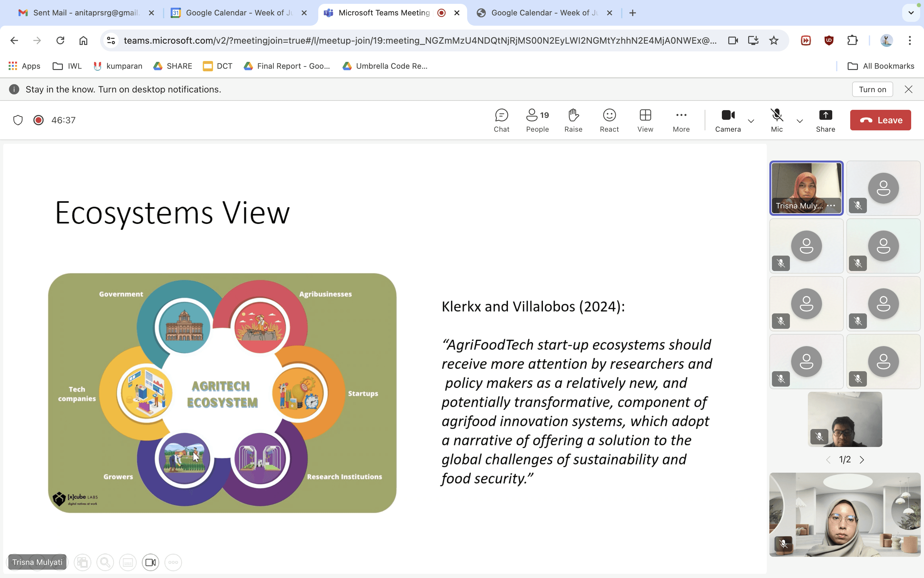Image resolution: width=924 pixels, height=578 pixels.
Task: Expand the tab search dropdown
Action: point(911,13)
